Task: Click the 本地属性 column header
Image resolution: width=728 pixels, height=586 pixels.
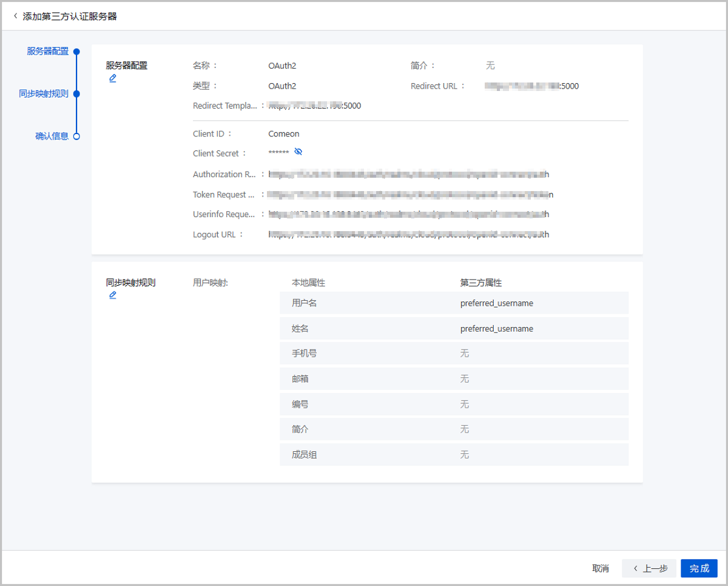Action: [309, 283]
